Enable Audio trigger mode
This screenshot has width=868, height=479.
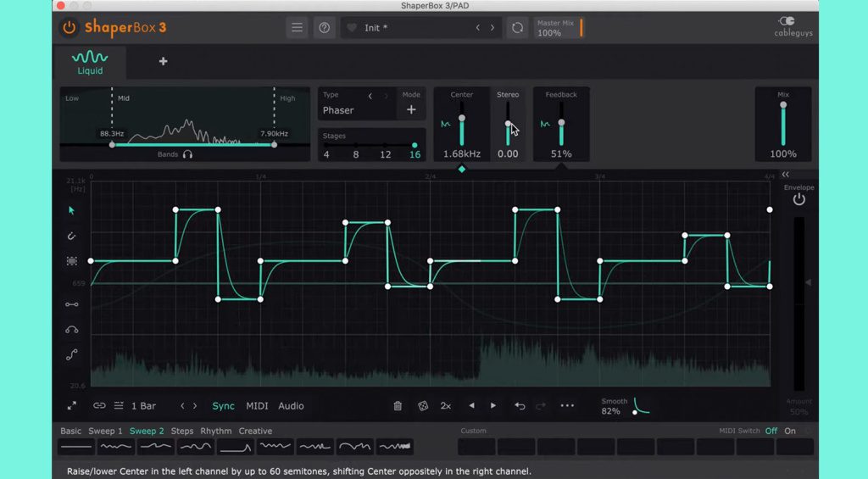(291, 406)
